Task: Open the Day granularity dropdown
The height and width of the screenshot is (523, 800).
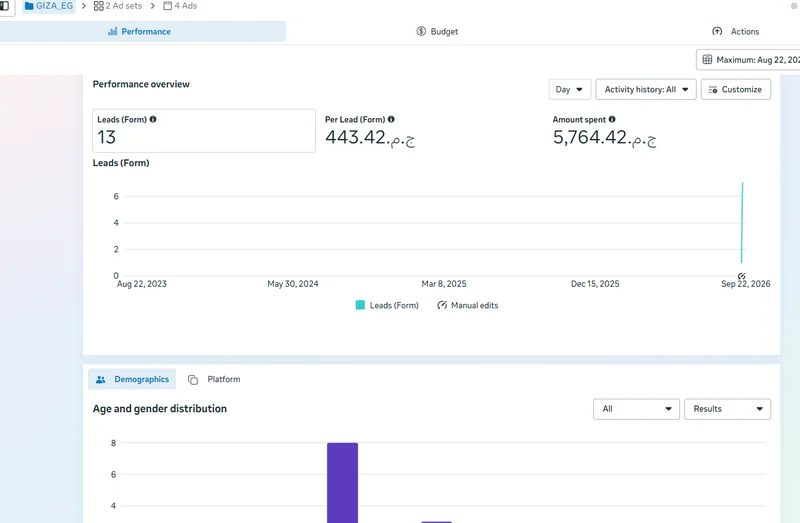Action: point(569,89)
